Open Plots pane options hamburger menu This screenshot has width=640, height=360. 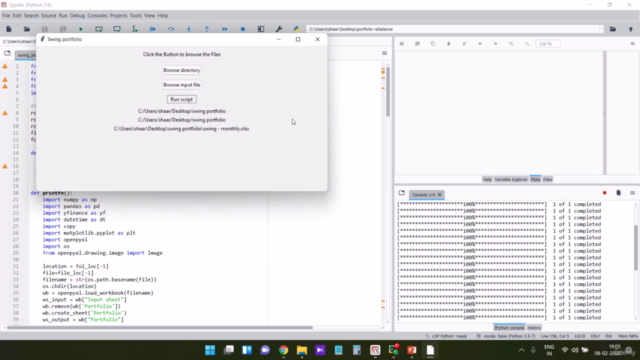point(632,44)
